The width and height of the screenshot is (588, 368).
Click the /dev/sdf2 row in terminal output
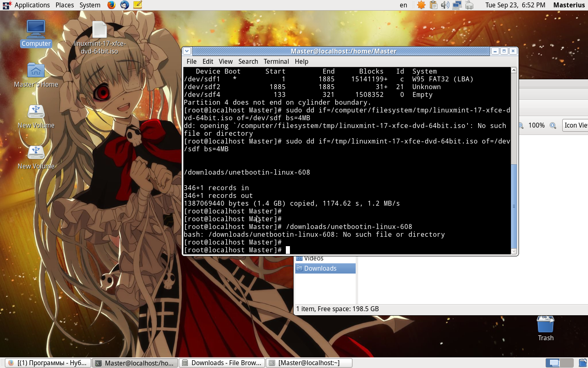point(312,87)
